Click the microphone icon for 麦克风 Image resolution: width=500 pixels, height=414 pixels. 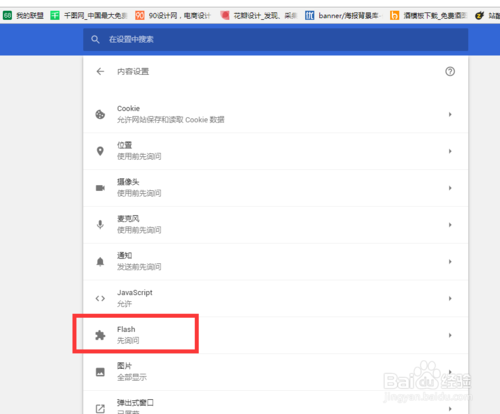(x=100, y=225)
